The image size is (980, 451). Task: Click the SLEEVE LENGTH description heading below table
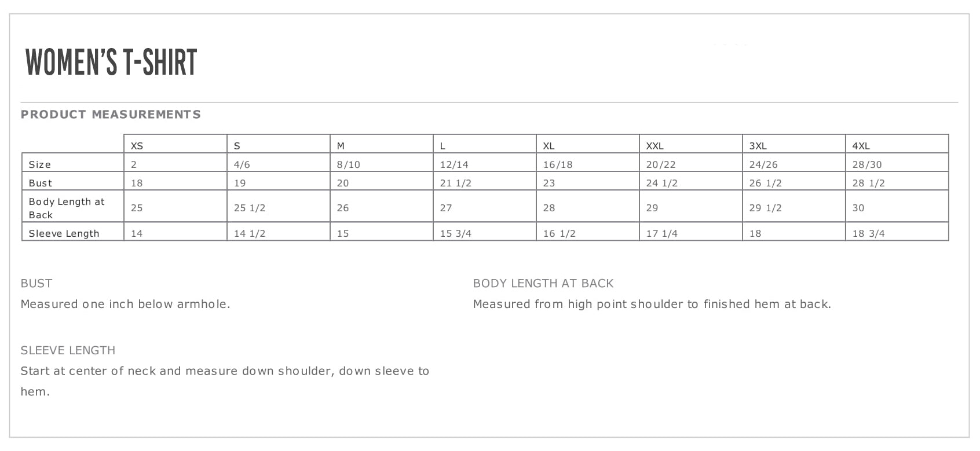pos(68,350)
